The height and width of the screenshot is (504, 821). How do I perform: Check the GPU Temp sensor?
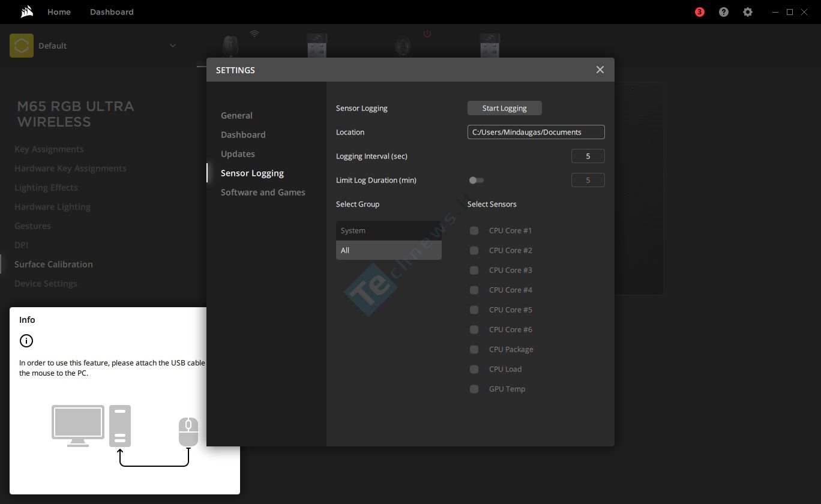474,389
